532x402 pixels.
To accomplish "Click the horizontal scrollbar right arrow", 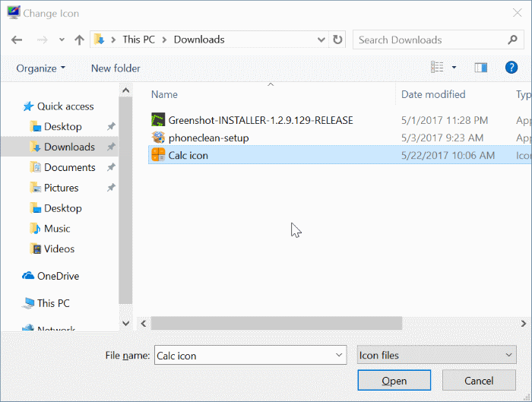I will 524,324.
